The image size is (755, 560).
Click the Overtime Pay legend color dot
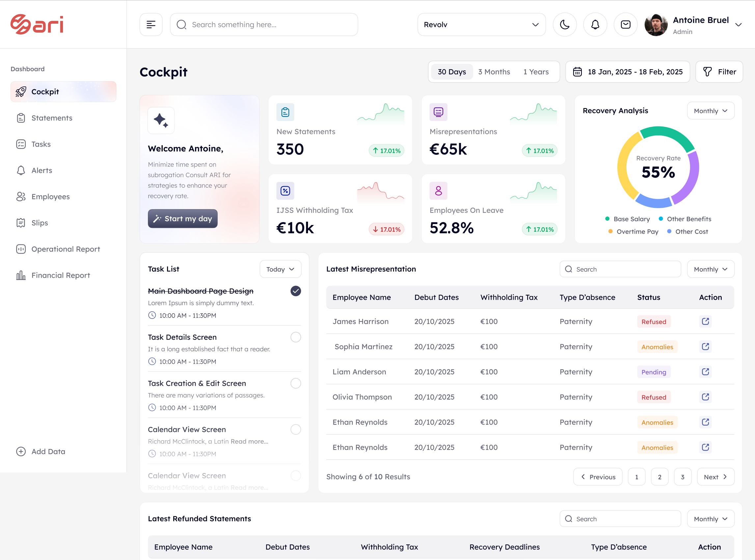[610, 231]
